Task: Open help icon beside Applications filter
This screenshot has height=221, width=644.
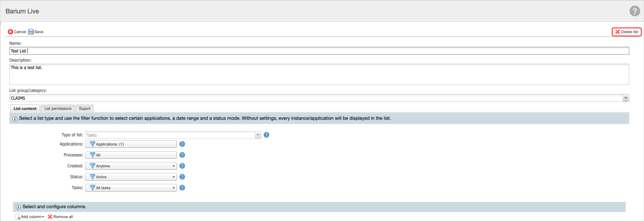Action: pyautogui.click(x=182, y=144)
